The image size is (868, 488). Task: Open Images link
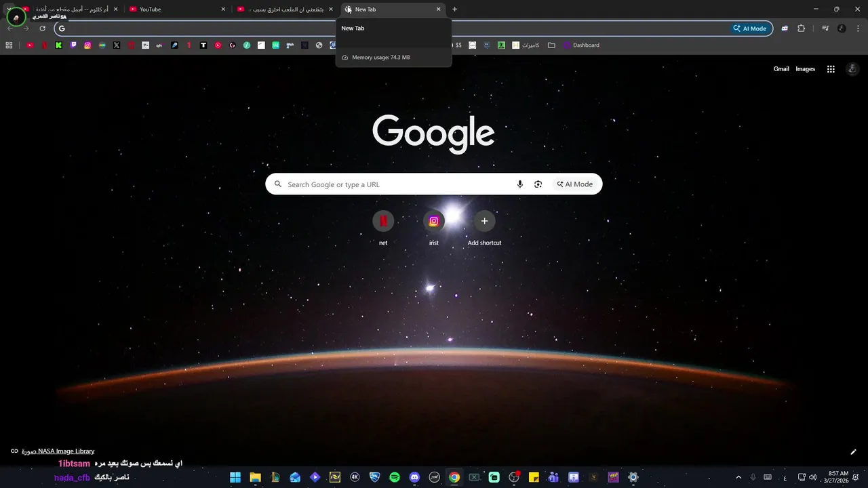805,69
